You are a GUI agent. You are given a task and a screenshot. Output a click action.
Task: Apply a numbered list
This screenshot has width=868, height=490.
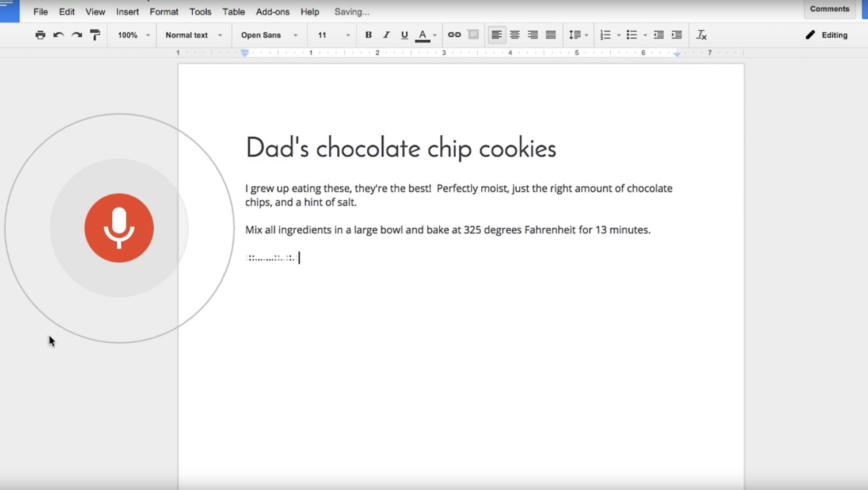606,35
